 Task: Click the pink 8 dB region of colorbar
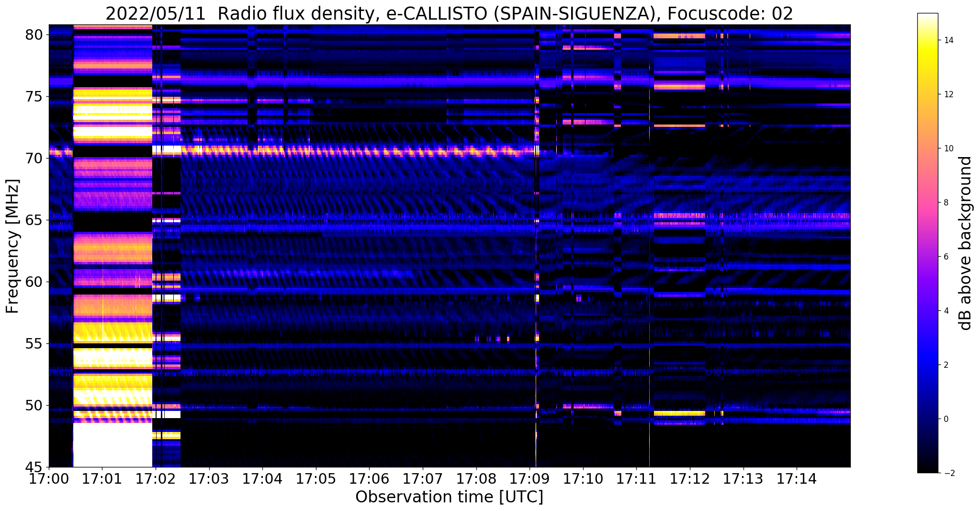click(927, 203)
